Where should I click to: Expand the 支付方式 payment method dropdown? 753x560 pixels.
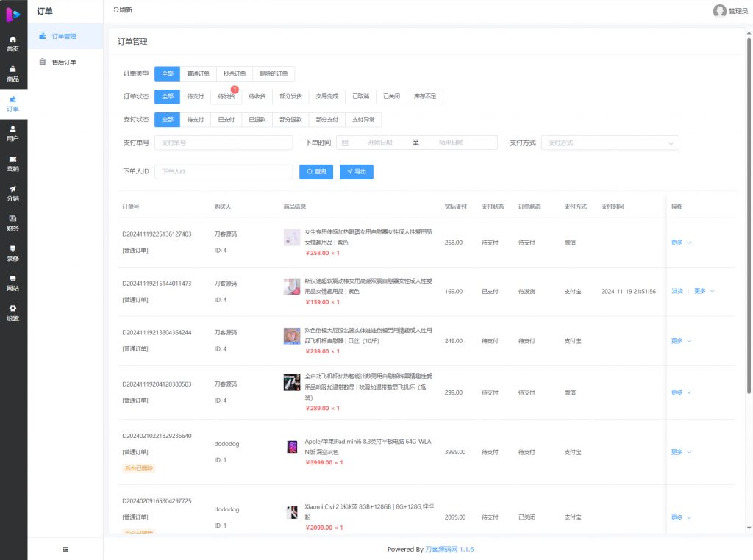(610, 143)
